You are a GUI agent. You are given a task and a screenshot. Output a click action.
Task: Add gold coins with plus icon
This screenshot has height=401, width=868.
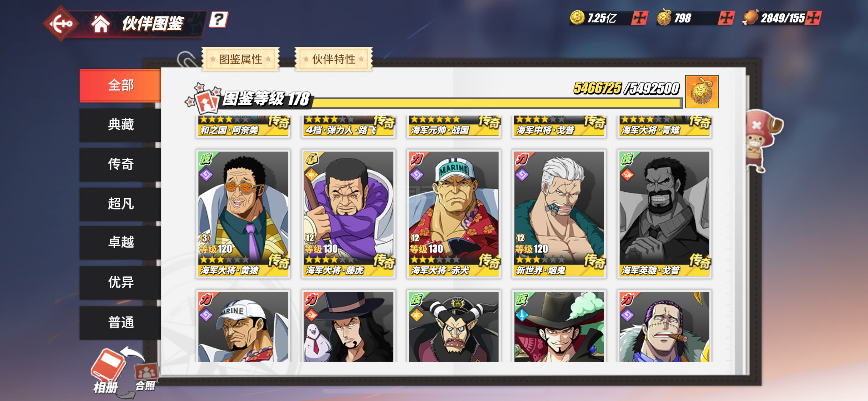(639, 18)
